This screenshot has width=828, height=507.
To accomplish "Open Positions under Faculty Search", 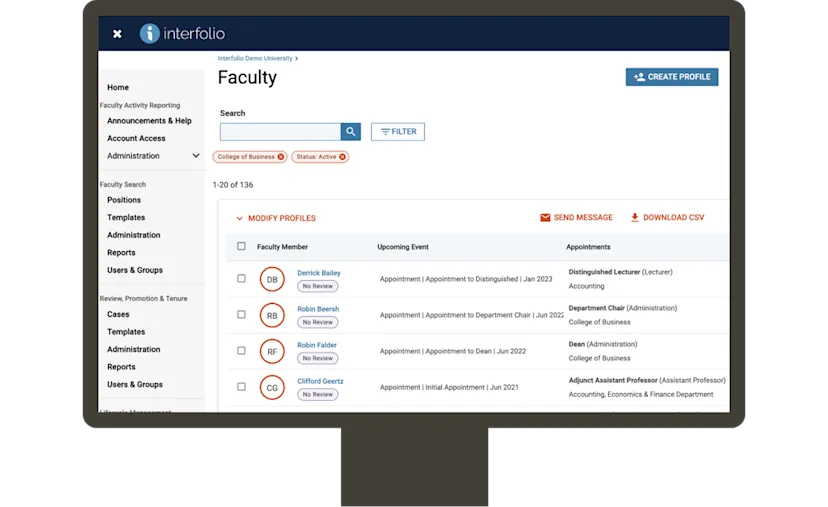I will point(124,200).
